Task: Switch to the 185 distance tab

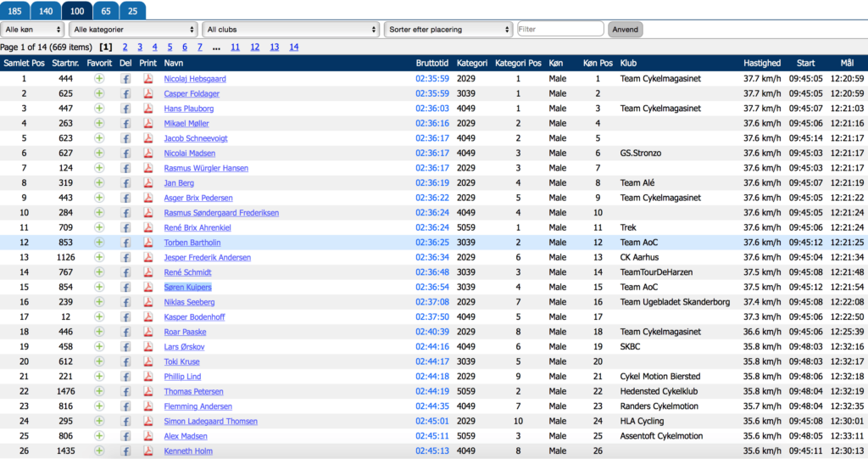Action: (x=16, y=11)
